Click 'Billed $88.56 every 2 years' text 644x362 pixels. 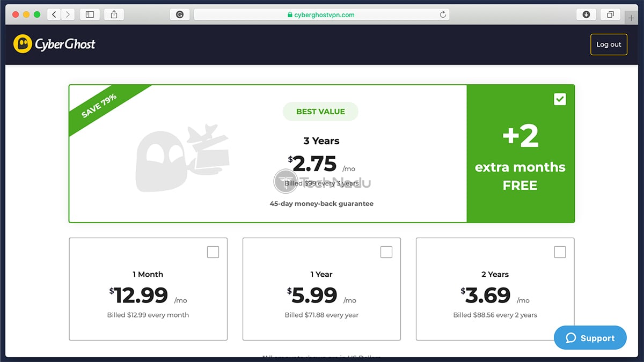[495, 315]
